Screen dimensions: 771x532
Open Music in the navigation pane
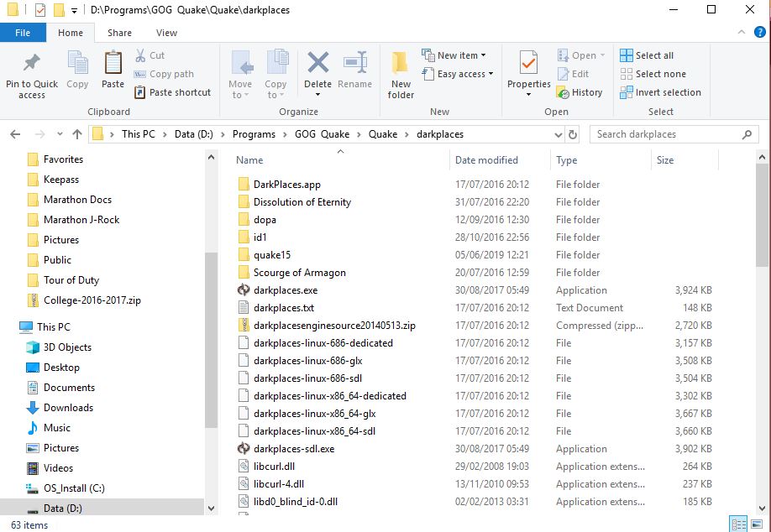click(x=57, y=428)
